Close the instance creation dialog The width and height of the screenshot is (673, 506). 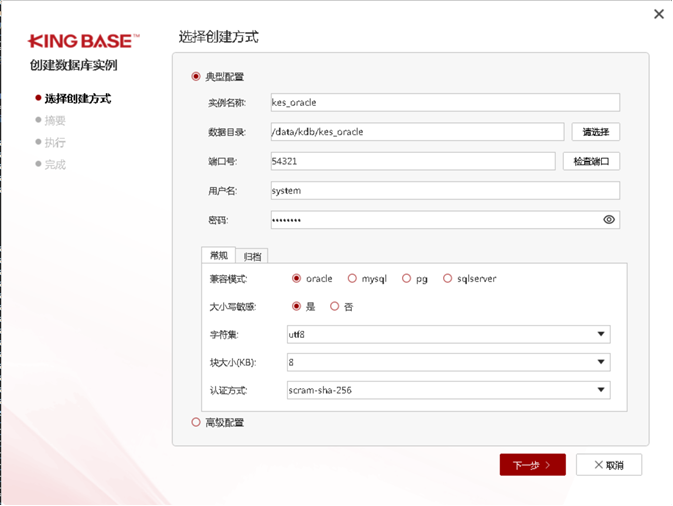coord(658,14)
